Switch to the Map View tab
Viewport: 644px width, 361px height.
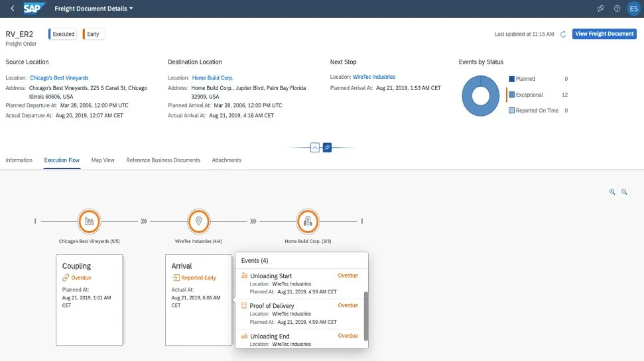click(x=103, y=160)
